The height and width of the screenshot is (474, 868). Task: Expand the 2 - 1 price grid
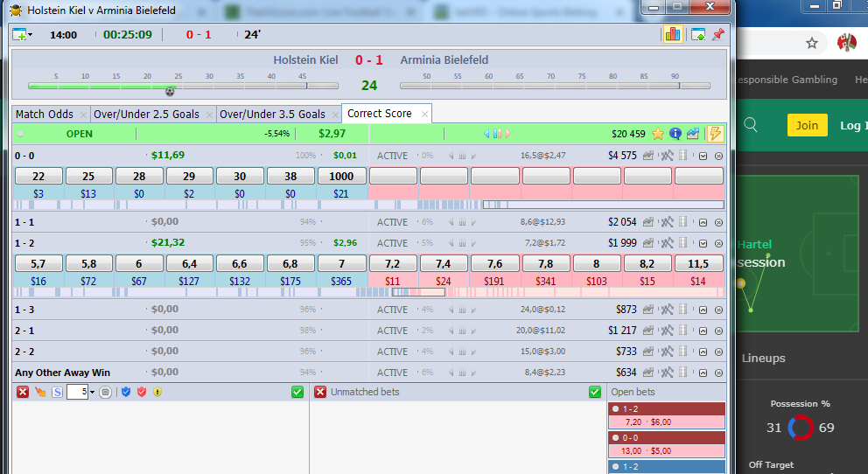point(703,331)
